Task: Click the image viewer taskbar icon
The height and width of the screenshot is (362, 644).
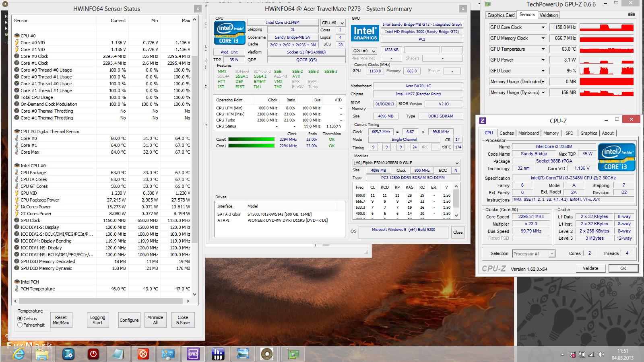Action: pos(243,354)
